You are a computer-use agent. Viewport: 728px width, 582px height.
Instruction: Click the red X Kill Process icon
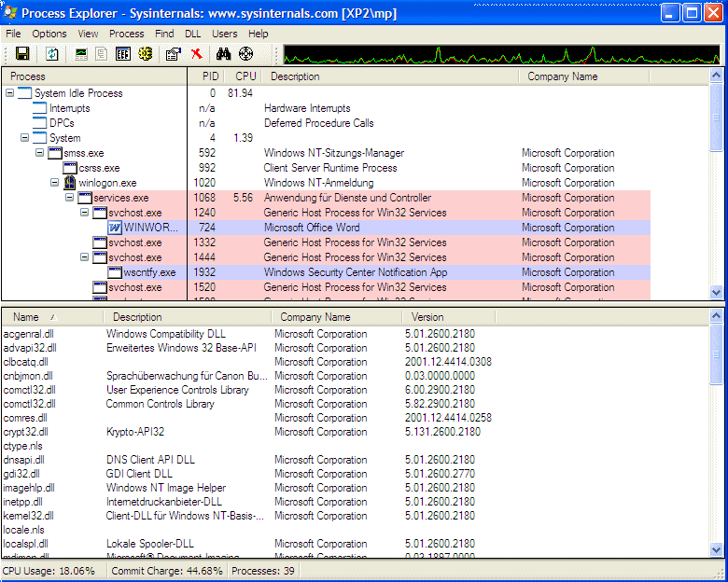click(196, 54)
